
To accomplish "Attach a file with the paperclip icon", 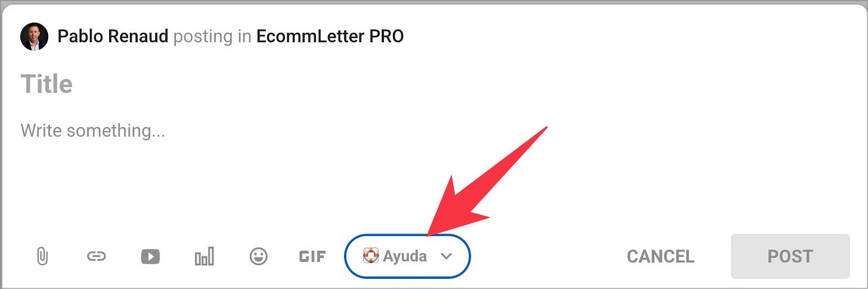I will [42, 257].
